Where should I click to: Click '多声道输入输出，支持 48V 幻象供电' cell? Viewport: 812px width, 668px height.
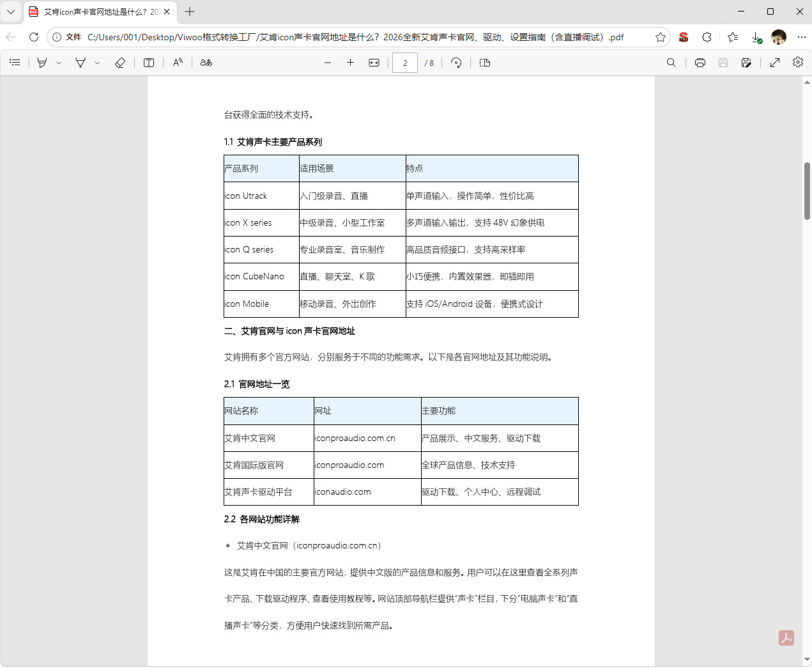492,222
